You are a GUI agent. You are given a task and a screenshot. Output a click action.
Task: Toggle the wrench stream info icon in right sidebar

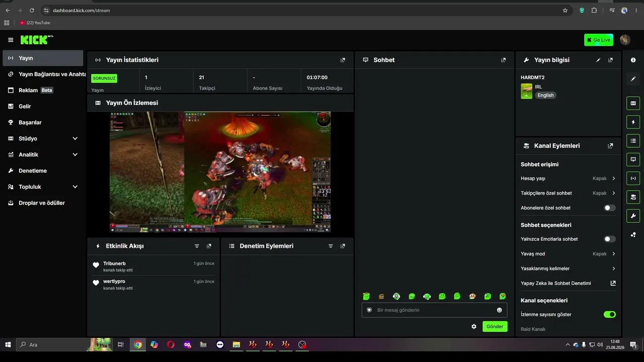(x=633, y=216)
